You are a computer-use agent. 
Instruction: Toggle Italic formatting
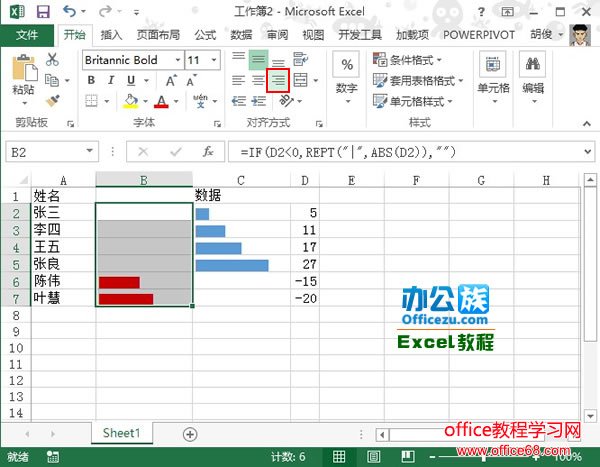111,80
